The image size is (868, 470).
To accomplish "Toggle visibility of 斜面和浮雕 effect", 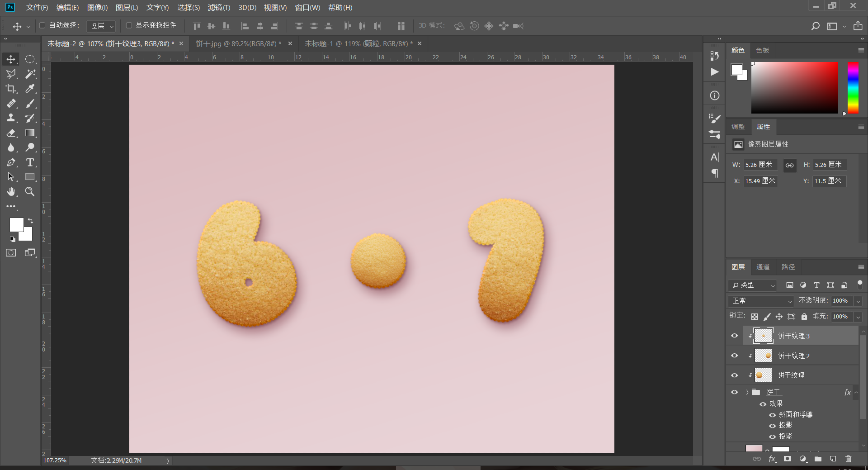I will (773, 415).
